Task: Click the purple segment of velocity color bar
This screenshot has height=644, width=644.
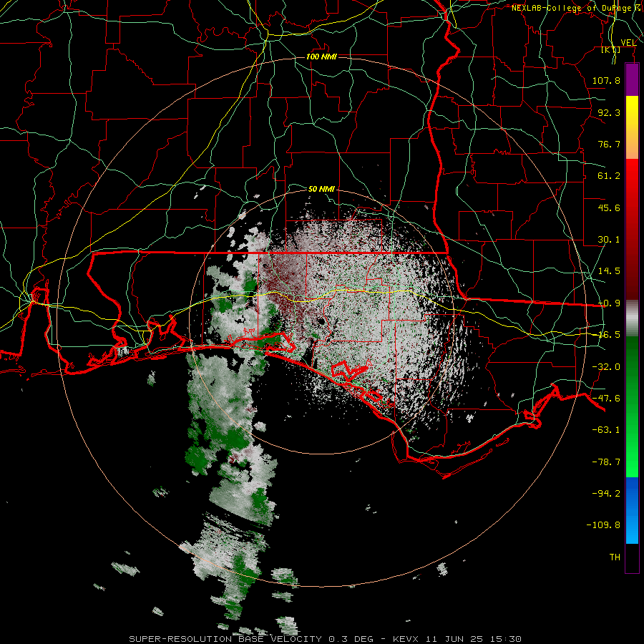Action: (632, 79)
